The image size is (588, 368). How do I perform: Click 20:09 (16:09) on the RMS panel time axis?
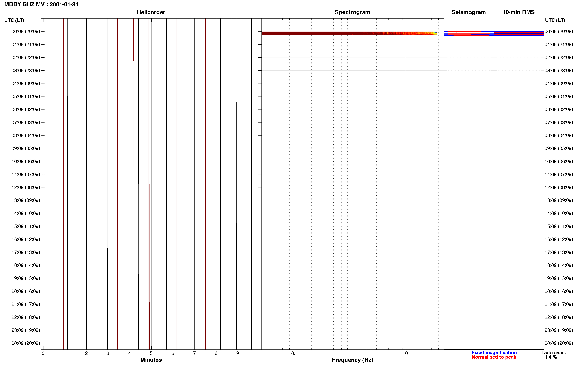pyautogui.click(x=559, y=291)
